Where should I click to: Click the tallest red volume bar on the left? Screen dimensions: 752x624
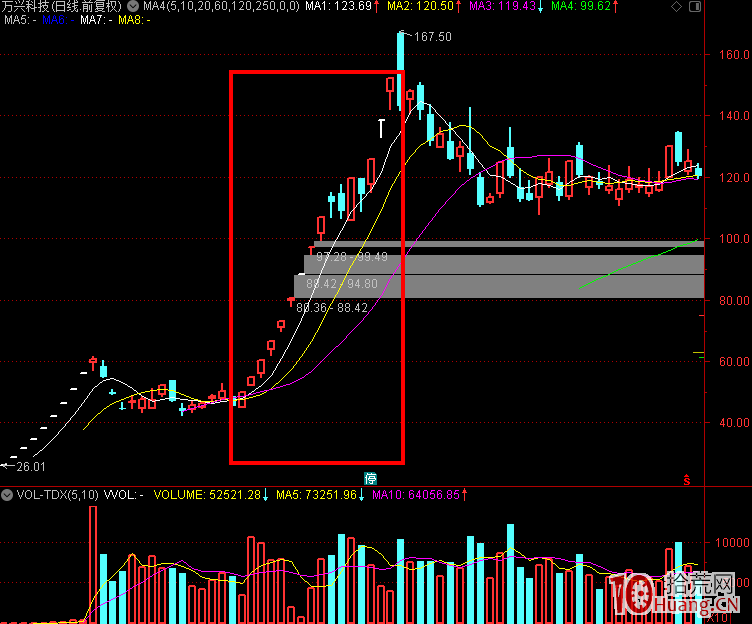[x=93, y=565]
